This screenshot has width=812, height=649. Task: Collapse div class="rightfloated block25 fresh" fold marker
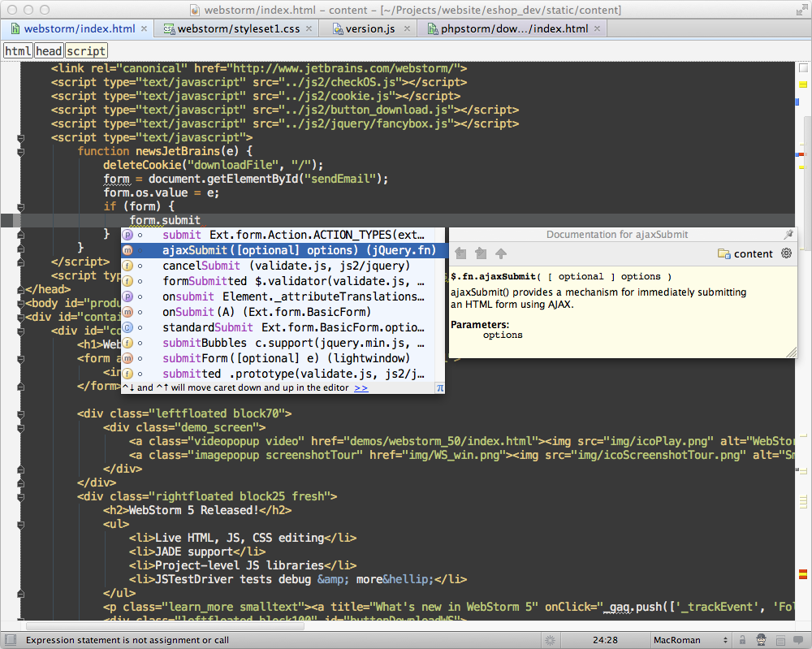pyautogui.click(x=21, y=497)
